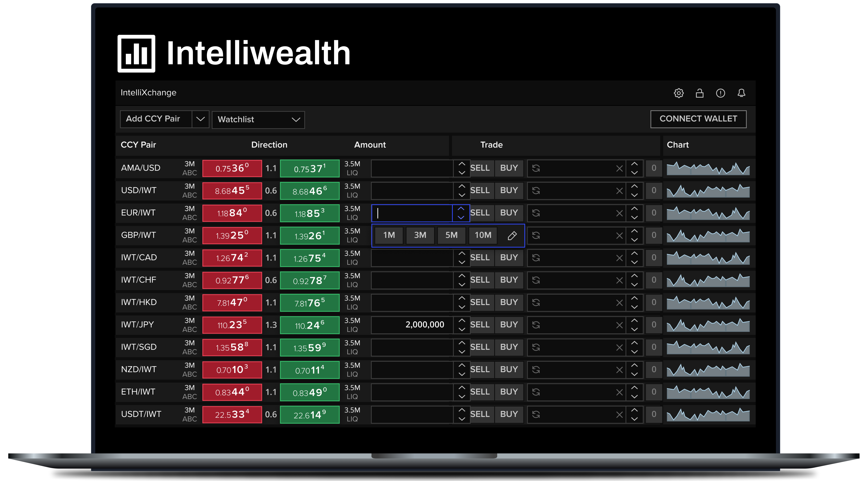The image size is (868, 481).
Task: Increase trade stepper in ETH/IWT row
Action: (x=634, y=388)
